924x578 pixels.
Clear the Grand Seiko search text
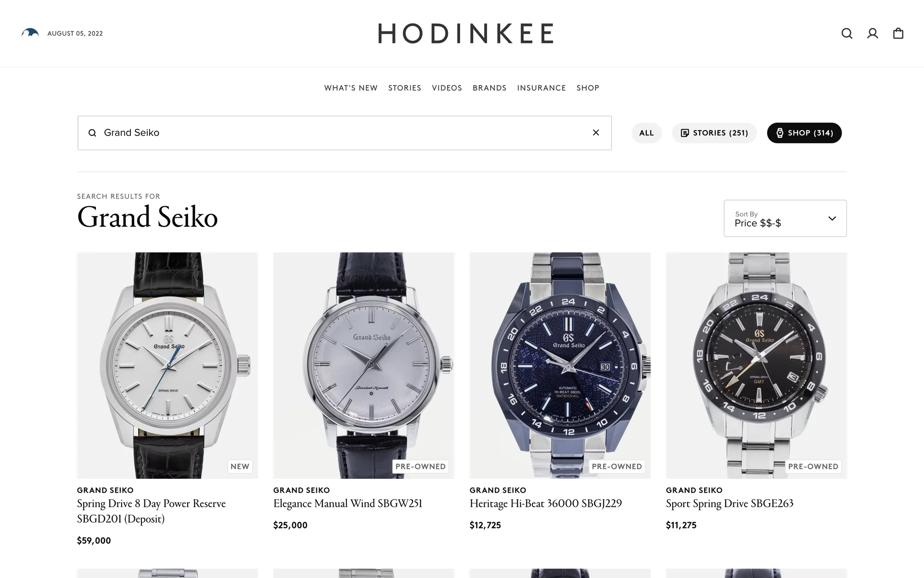coord(596,132)
